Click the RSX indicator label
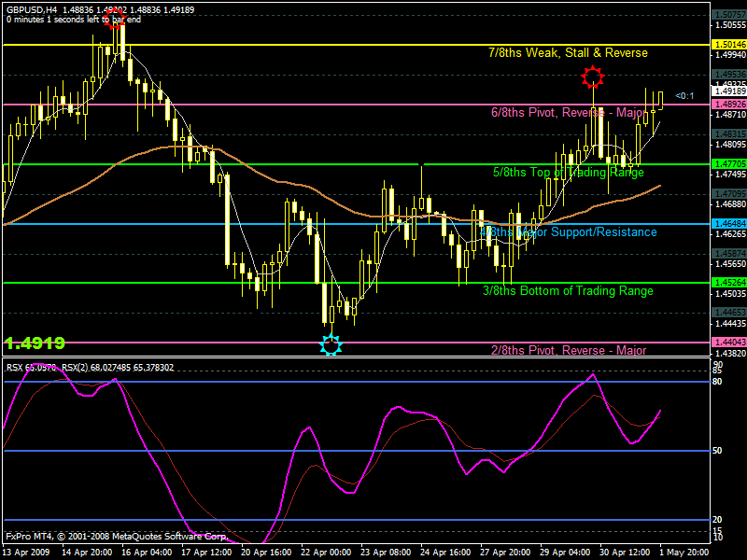This screenshot has width=747, height=560. click(90, 368)
